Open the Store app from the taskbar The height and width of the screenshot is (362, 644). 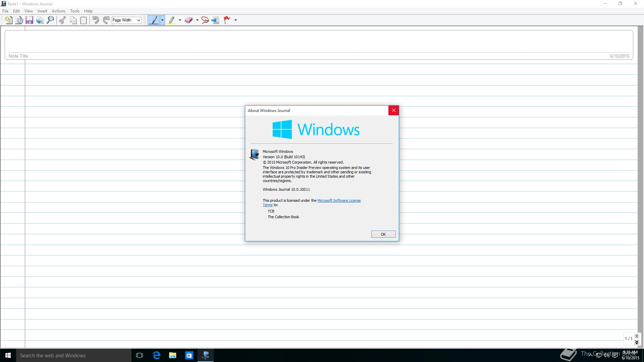[189, 355]
